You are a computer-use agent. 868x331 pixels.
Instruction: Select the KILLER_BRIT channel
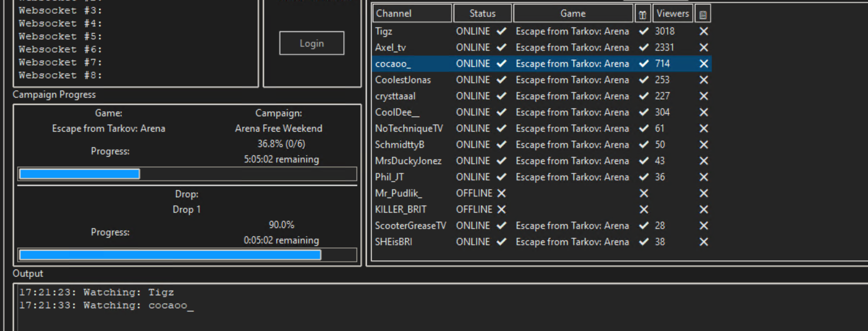[x=401, y=210]
